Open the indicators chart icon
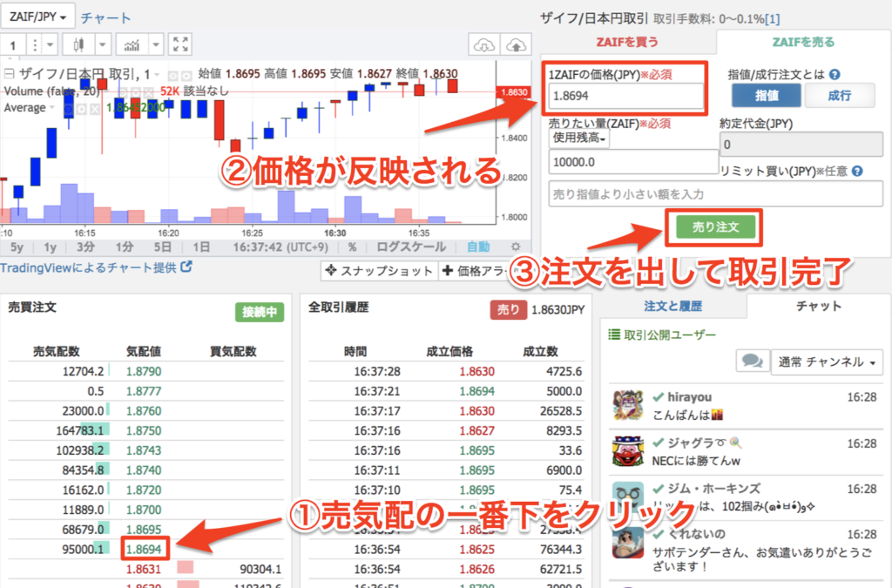Screen dimensions: 892x588 (x=132, y=44)
